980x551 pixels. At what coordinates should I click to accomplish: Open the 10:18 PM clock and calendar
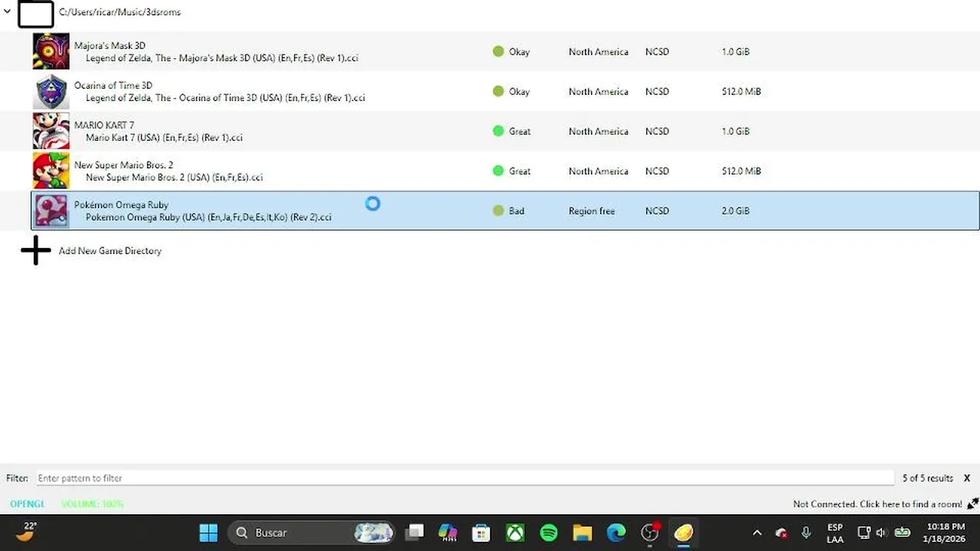[x=946, y=533]
